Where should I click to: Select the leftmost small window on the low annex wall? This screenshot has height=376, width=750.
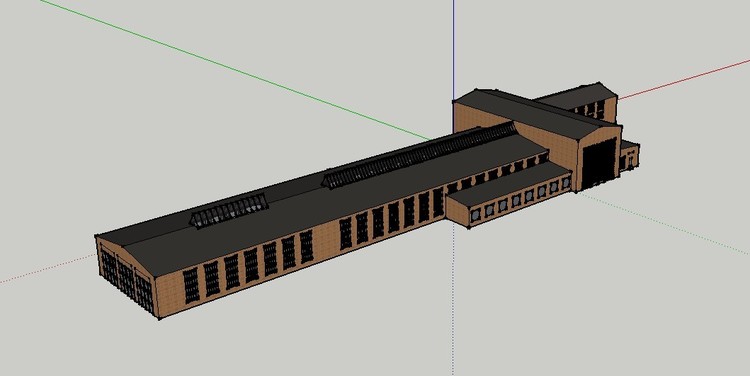coord(475,215)
